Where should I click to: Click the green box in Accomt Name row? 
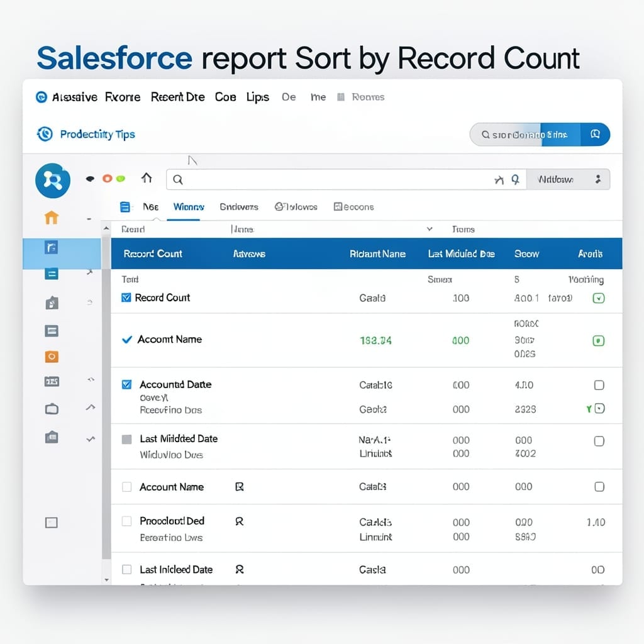coord(599,340)
